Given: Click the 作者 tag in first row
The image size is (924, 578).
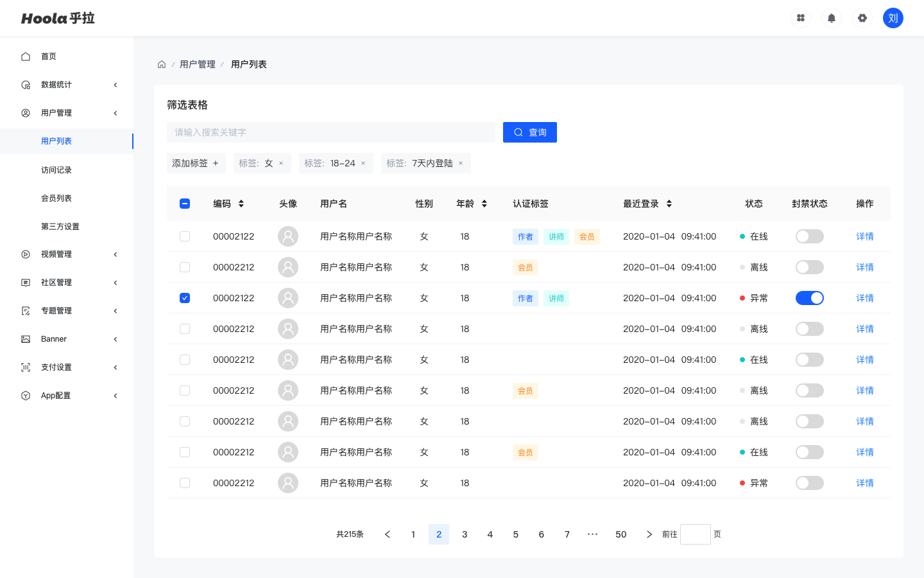Looking at the screenshot, I should 526,236.
